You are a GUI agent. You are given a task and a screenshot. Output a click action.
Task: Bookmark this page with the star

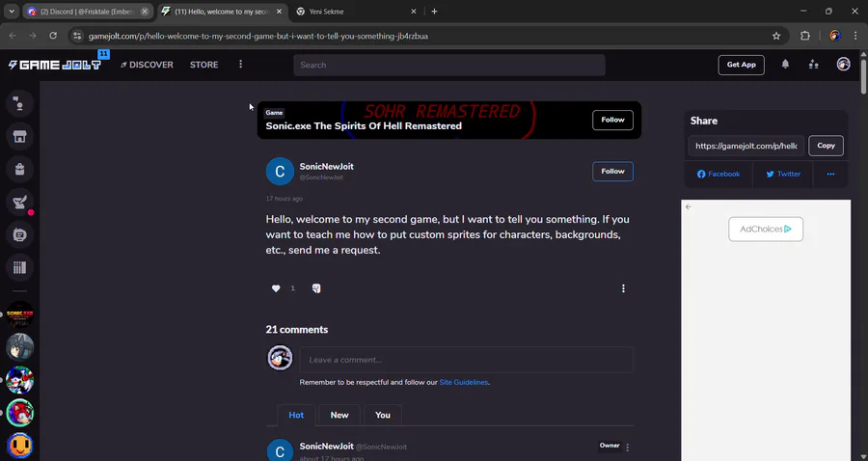[x=776, y=36]
